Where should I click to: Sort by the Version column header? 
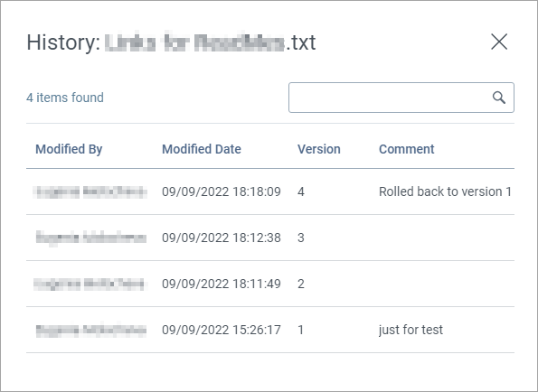(x=319, y=149)
